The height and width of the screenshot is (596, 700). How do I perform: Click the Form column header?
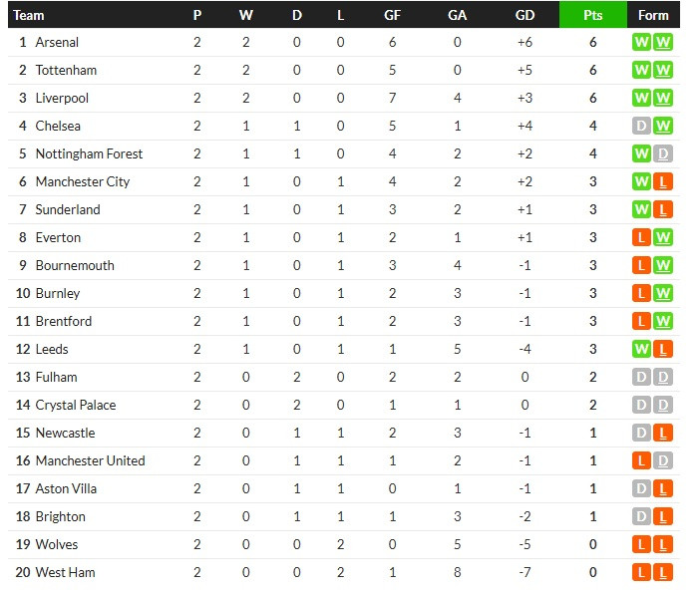[653, 15]
